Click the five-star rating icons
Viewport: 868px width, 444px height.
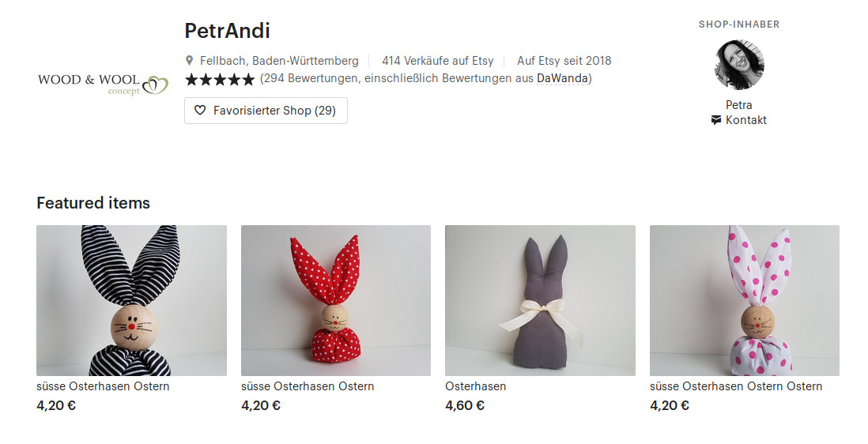(x=221, y=79)
